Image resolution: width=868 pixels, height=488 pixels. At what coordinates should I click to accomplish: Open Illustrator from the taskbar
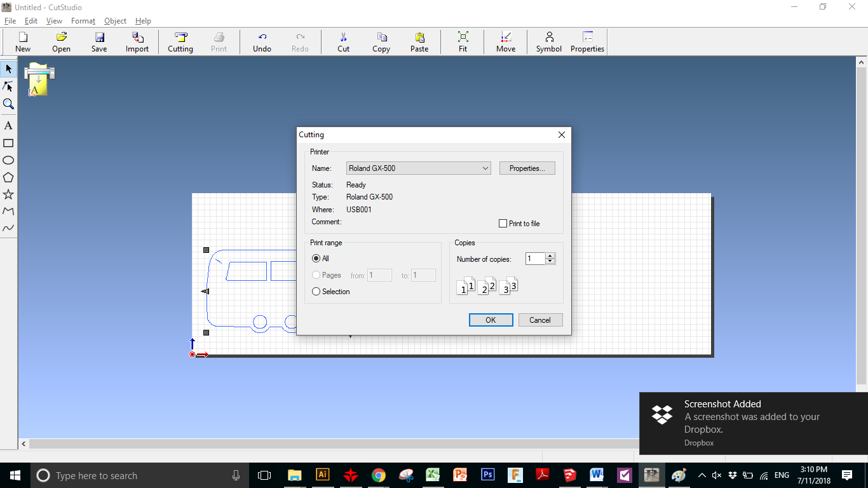tap(323, 475)
